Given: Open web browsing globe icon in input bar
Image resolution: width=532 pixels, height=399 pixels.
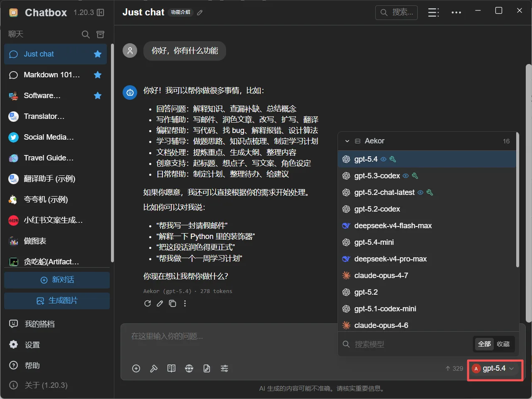Looking at the screenshot, I should (x=189, y=368).
